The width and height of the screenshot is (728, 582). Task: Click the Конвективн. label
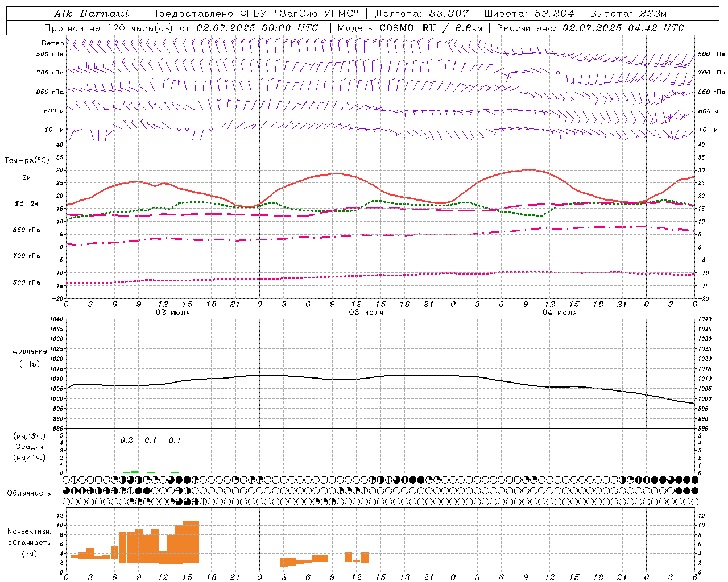click(x=30, y=531)
